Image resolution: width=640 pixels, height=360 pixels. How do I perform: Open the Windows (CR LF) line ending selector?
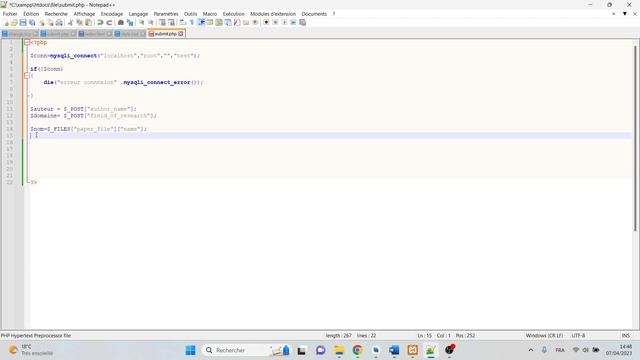coord(544,336)
